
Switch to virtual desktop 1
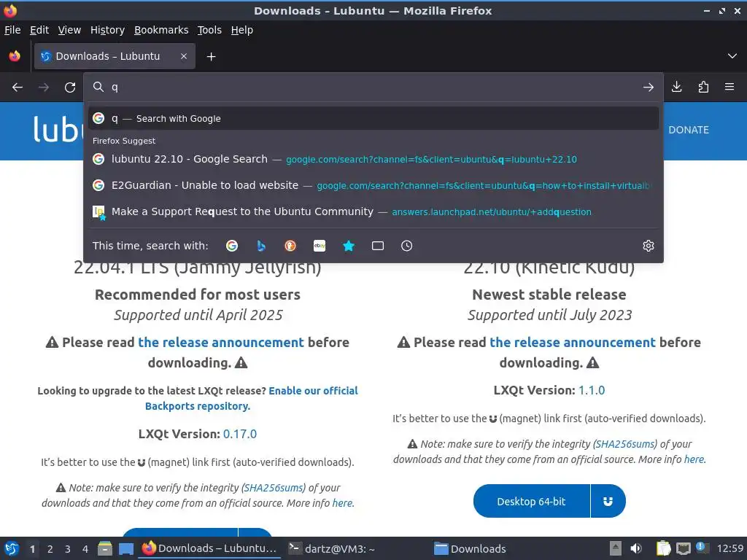pyautogui.click(x=32, y=549)
